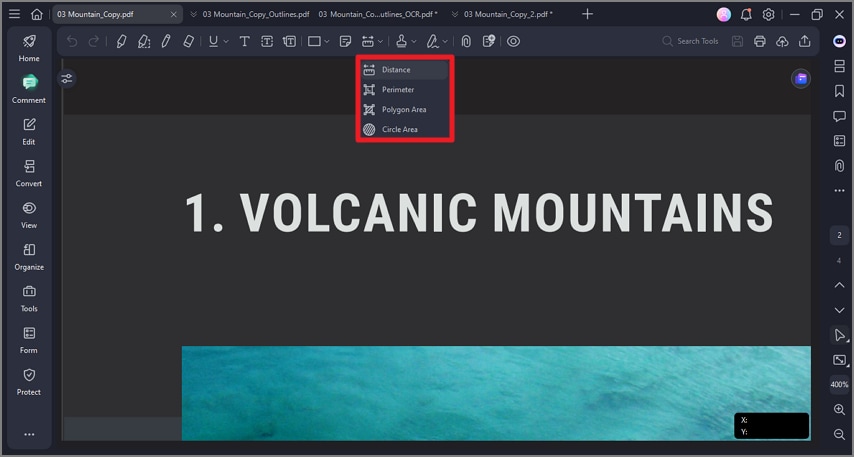This screenshot has height=457, width=854.
Task: Expand the shapes dropdown arrow
Action: pyautogui.click(x=327, y=41)
